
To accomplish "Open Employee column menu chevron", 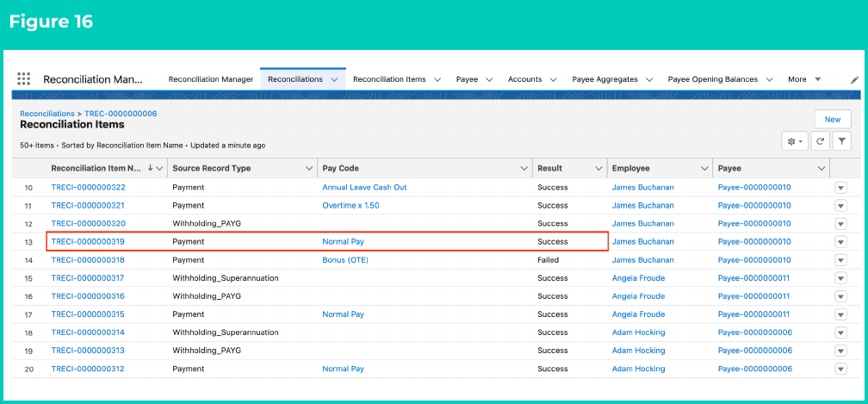I will tap(704, 168).
